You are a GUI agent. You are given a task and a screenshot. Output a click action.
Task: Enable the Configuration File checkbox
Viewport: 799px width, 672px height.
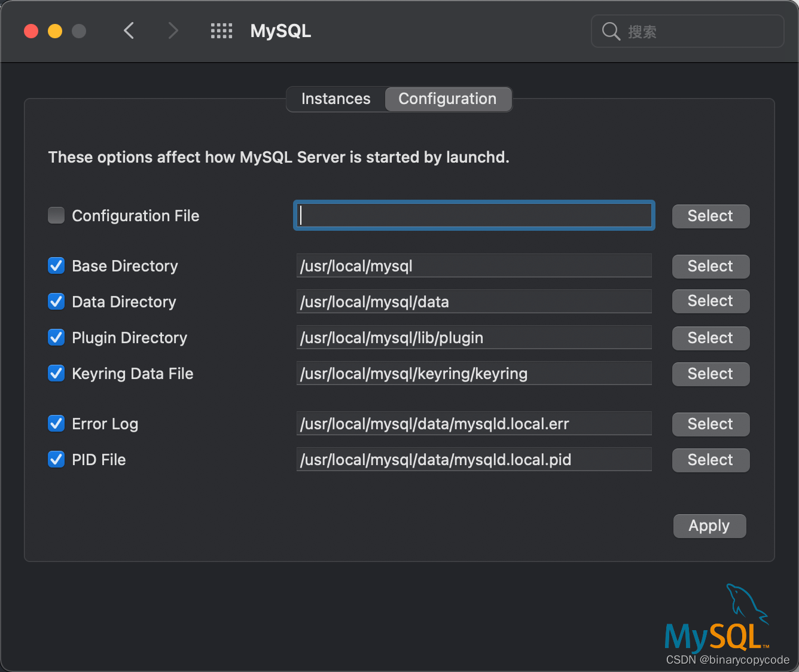point(56,215)
